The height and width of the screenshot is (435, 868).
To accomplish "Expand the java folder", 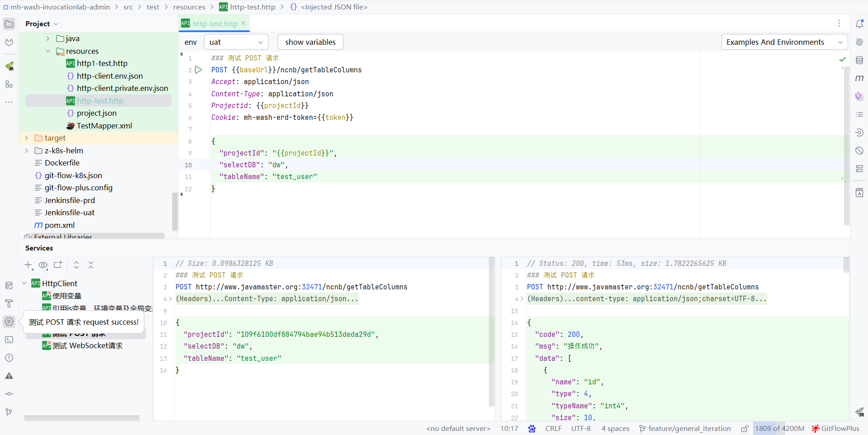I will pyautogui.click(x=48, y=38).
